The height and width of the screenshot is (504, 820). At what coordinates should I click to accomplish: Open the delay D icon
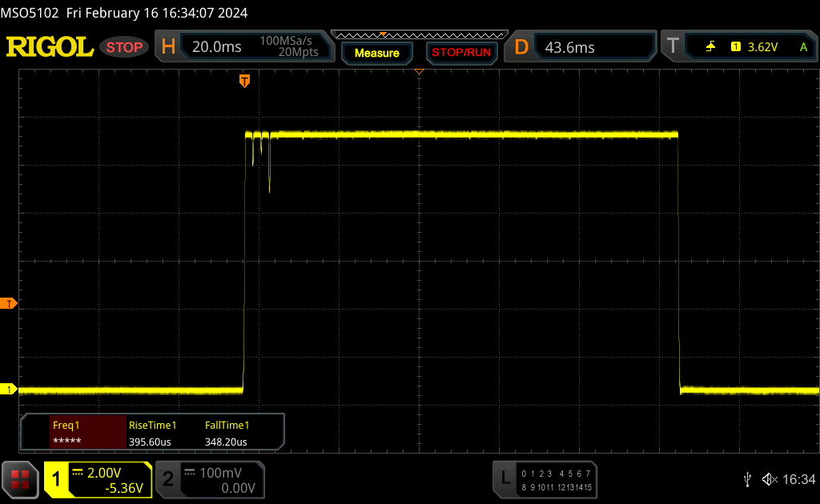pyautogui.click(x=521, y=47)
